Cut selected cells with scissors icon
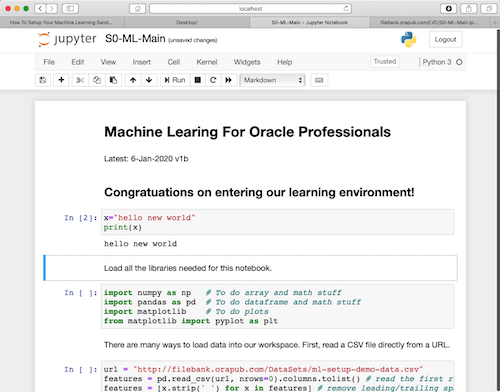 (80, 80)
